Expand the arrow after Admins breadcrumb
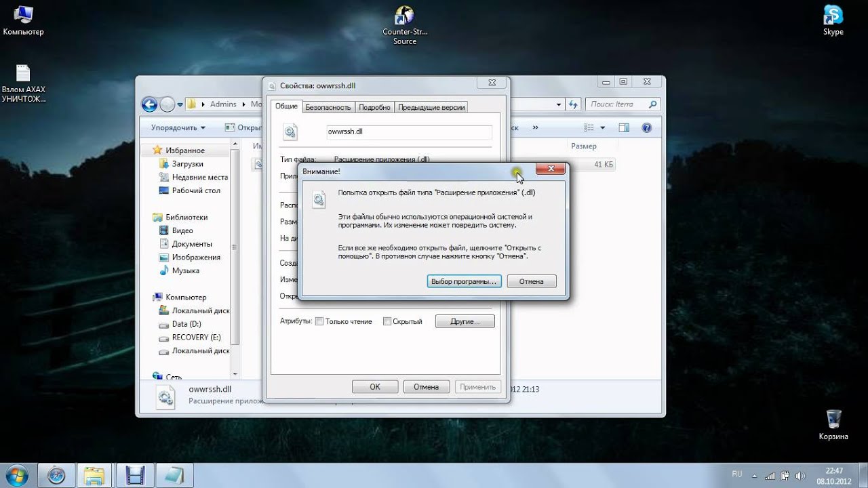Screen dimensions: 868x488 [x=244, y=104]
